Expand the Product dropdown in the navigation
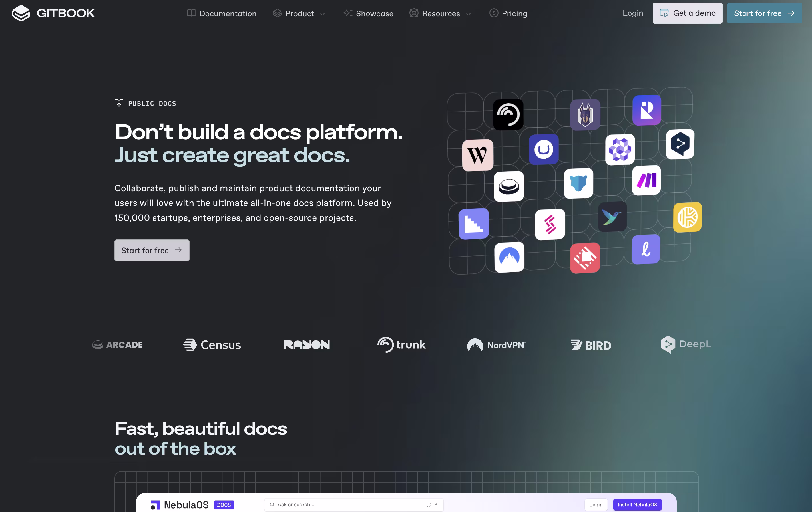 click(299, 13)
